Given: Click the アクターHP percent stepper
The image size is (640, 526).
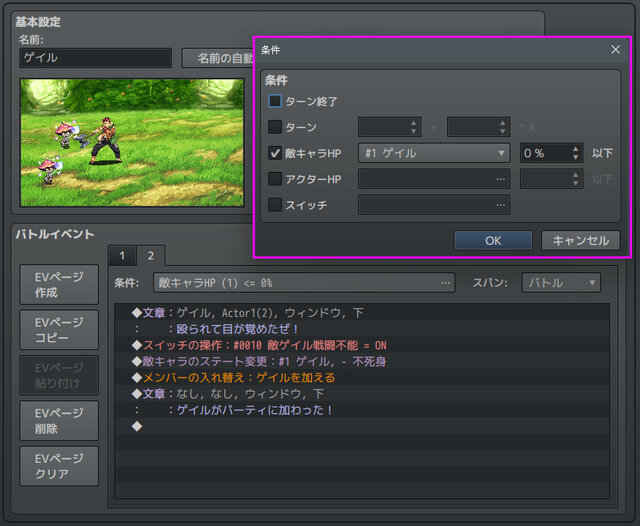Looking at the screenshot, I should click(x=551, y=179).
